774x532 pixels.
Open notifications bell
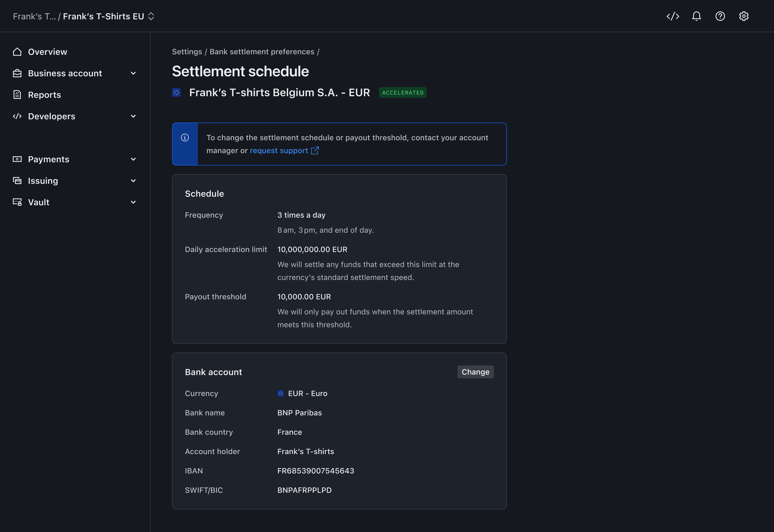[x=696, y=16]
